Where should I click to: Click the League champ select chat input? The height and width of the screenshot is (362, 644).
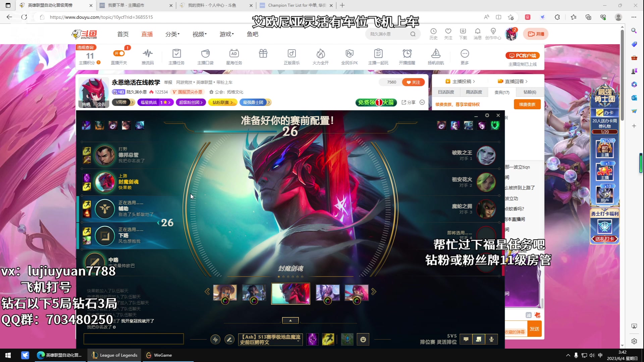pyautogui.click(x=133, y=339)
